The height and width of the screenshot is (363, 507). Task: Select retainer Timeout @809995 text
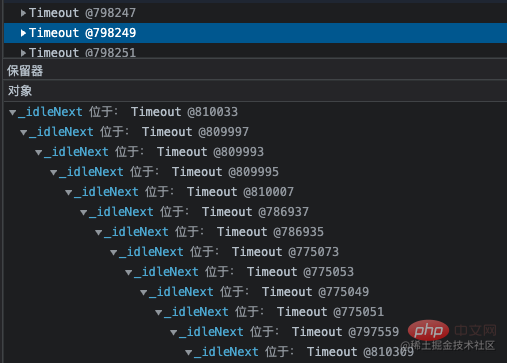pos(225,172)
